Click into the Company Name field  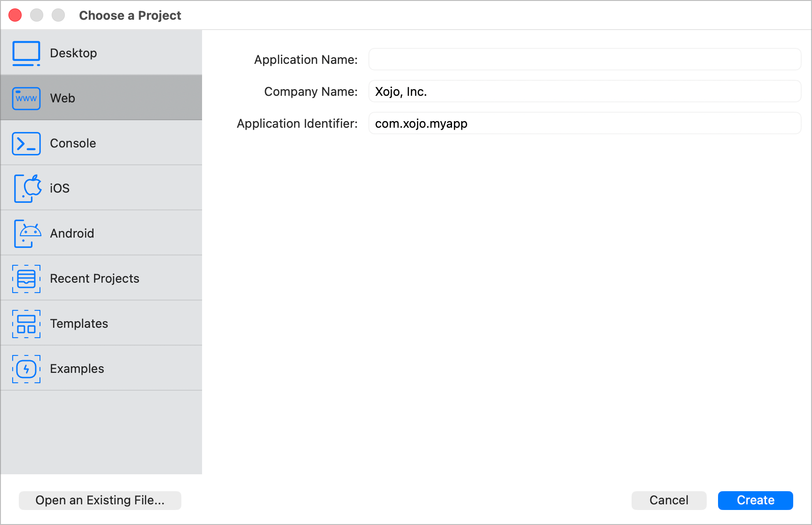point(585,92)
